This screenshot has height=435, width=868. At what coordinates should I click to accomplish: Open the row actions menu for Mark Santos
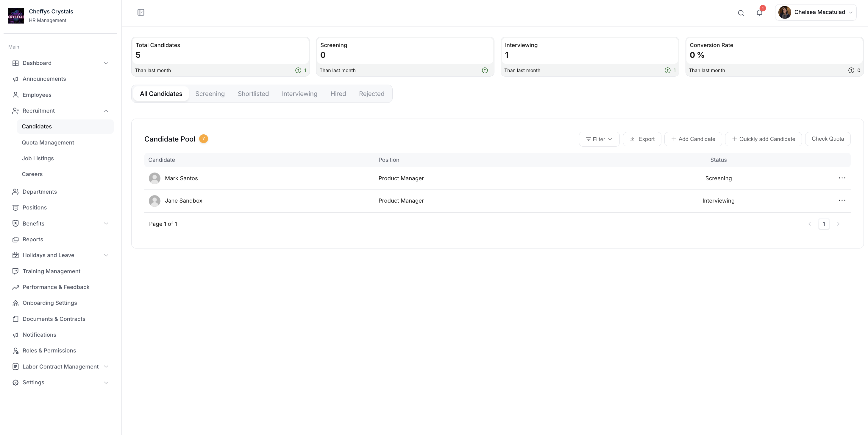tap(842, 178)
